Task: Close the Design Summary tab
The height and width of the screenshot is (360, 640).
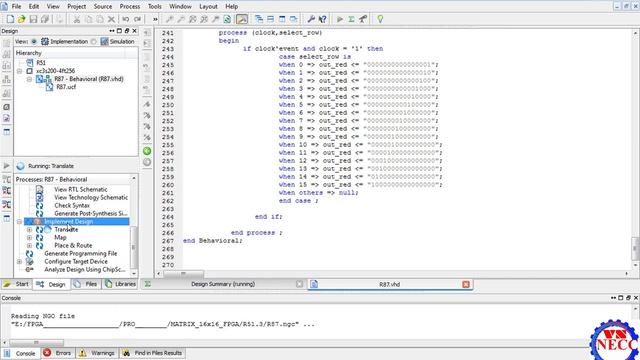Action: pos(299,284)
